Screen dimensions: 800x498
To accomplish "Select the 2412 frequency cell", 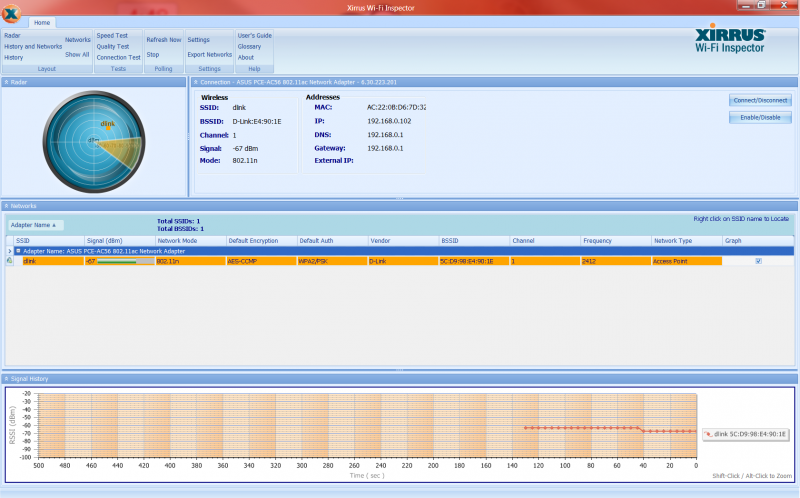I will pos(616,261).
